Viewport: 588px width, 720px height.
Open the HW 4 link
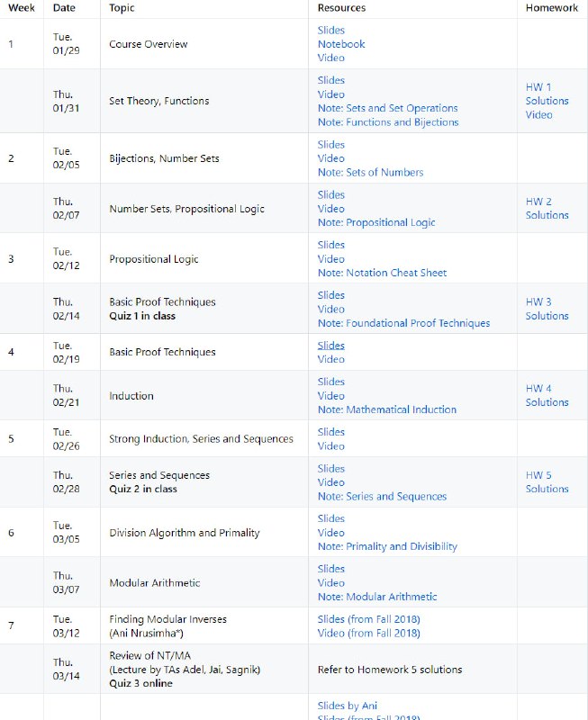(538, 389)
